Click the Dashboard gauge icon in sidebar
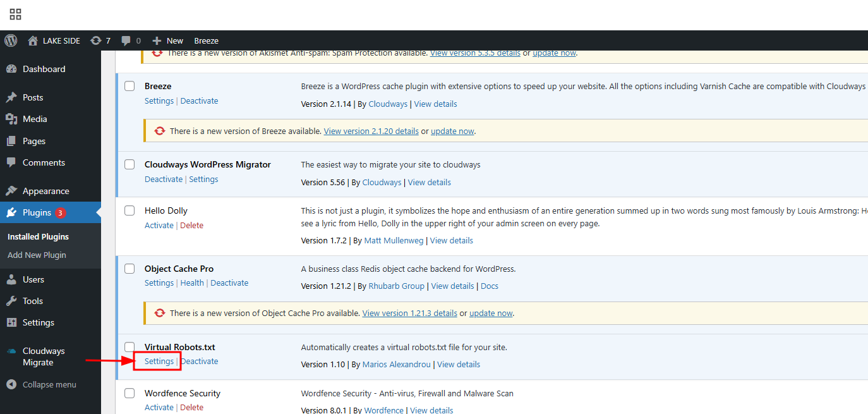The width and height of the screenshot is (868, 414). click(x=11, y=69)
